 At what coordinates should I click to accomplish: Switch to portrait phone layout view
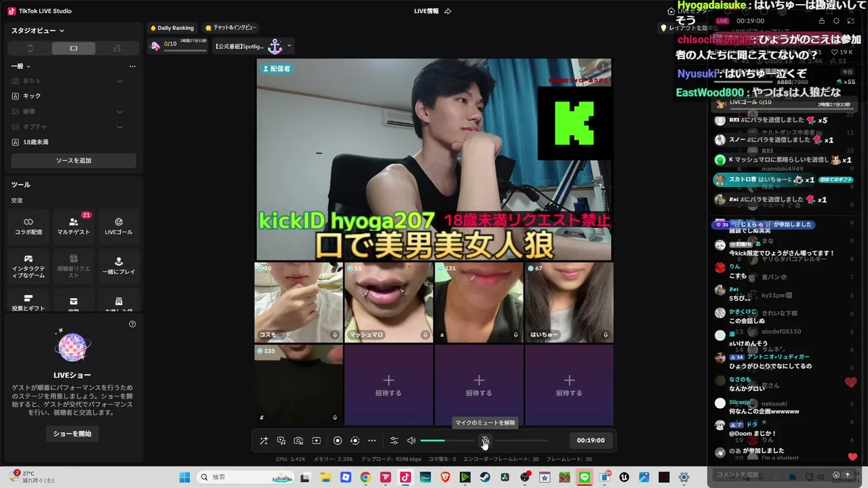click(30, 48)
